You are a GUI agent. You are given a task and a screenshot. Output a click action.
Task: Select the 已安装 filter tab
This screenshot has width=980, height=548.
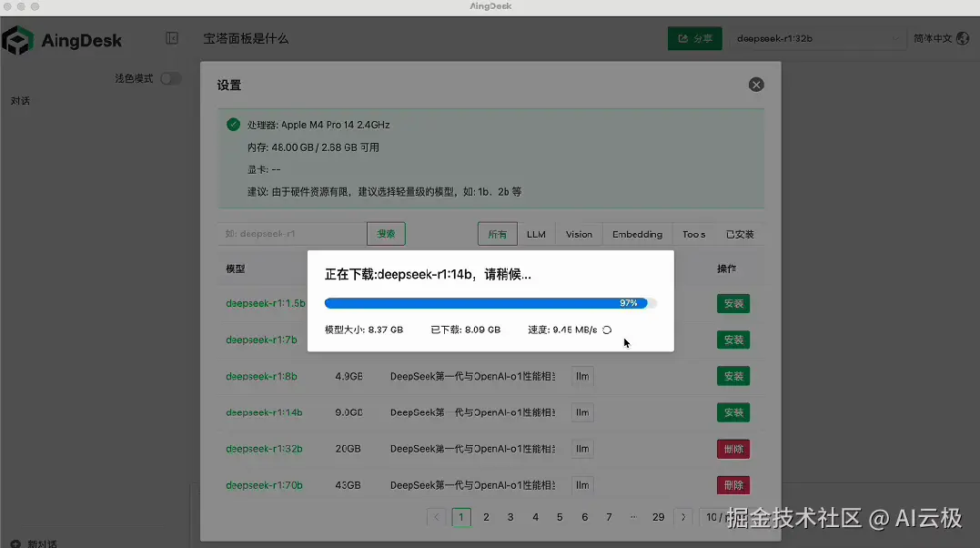coord(740,234)
